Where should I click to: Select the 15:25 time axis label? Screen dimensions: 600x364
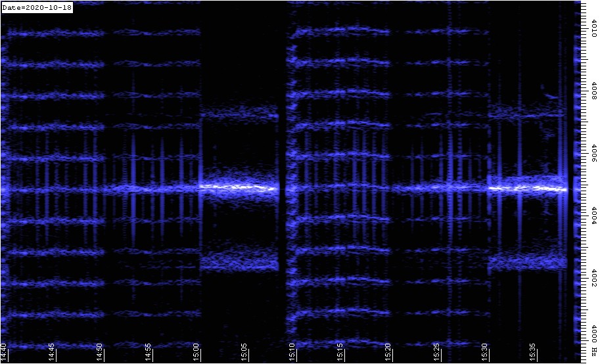(438, 351)
